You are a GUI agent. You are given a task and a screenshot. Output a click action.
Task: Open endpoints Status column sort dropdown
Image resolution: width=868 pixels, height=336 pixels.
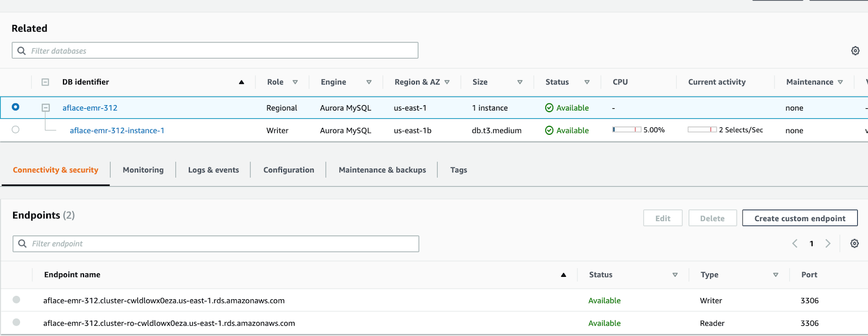pyautogui.click(x=675, y=275)
